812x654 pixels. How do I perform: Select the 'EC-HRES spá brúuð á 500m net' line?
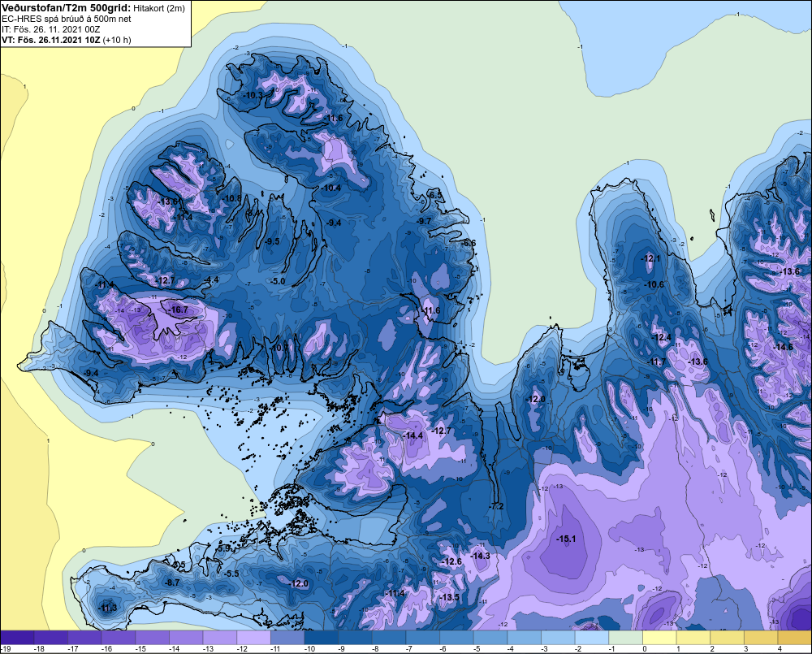point(67,19)
